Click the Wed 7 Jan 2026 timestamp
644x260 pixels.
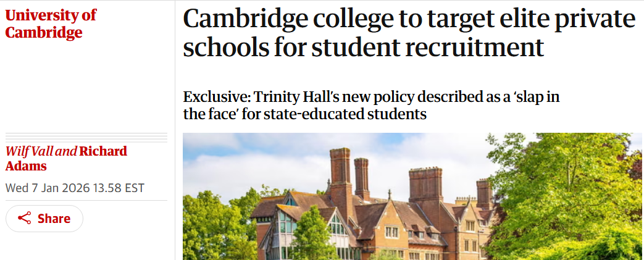click(75, 188)
